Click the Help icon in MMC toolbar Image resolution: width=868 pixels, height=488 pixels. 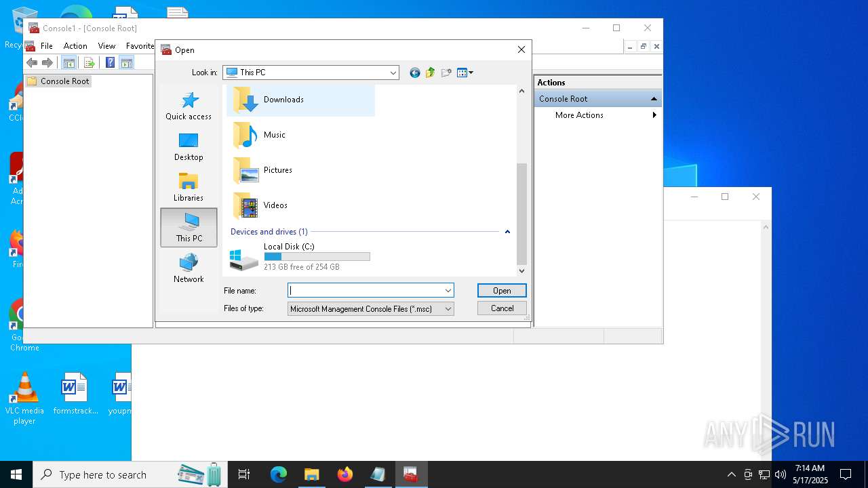(x=110, y=63)
